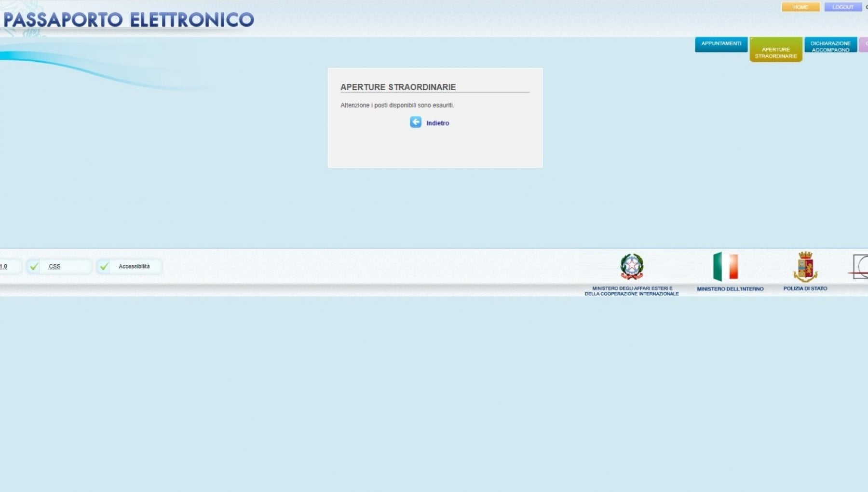Click the 1.0 validation badge
This screenshot has height=492, width=868.
[5, 266]
